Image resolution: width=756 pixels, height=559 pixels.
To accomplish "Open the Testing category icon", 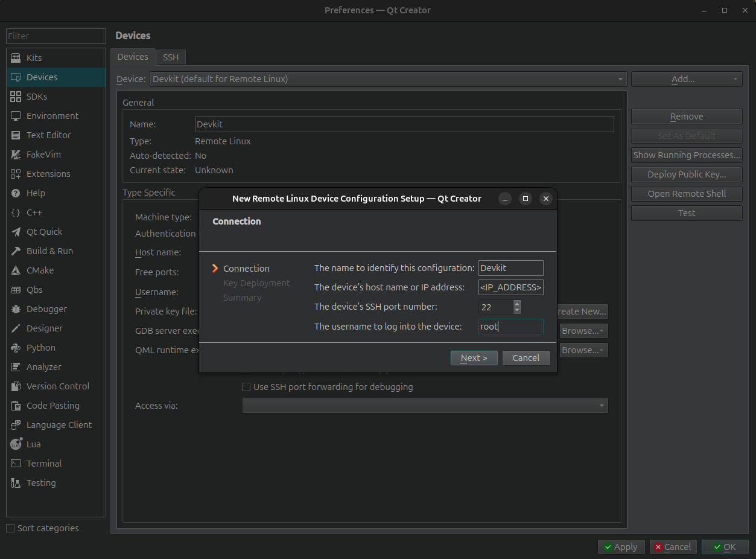I will pos(16,483).
